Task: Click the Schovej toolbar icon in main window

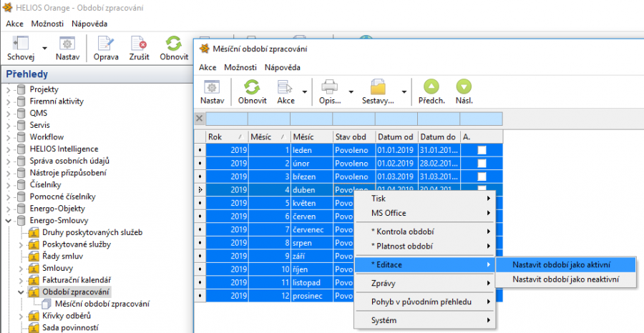Action: click(21, 43)
